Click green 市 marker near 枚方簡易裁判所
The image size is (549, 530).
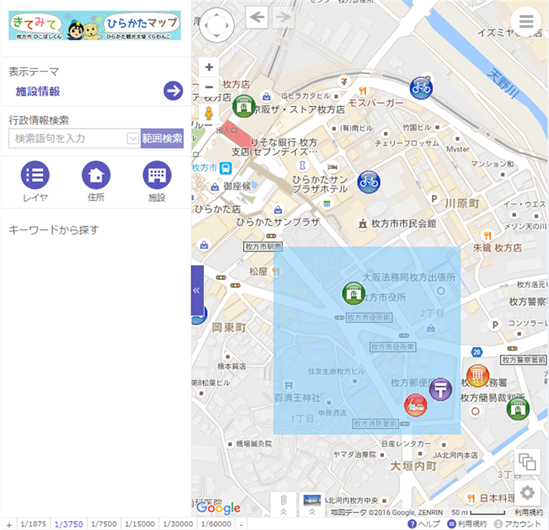(518, 409)
